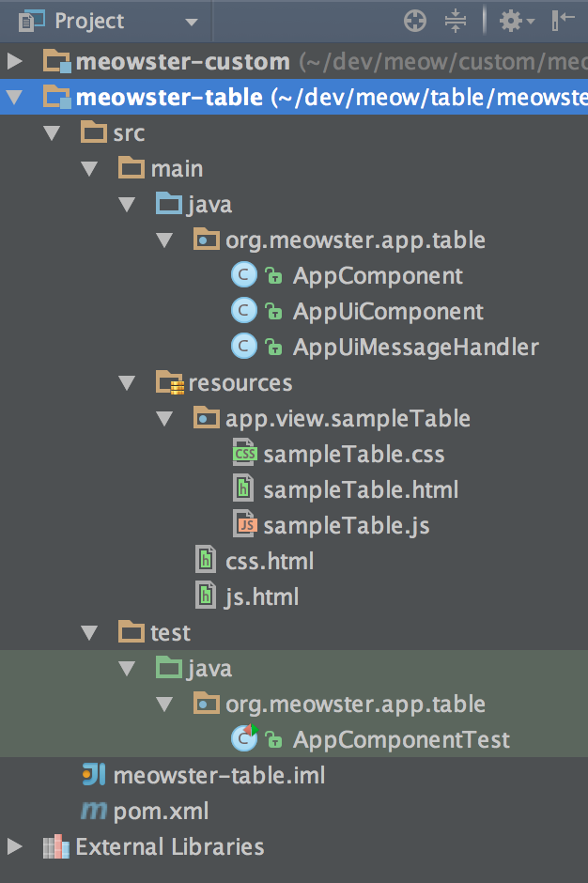Collapse the test folder
The image size is (588, 883).
coord(89,633)
